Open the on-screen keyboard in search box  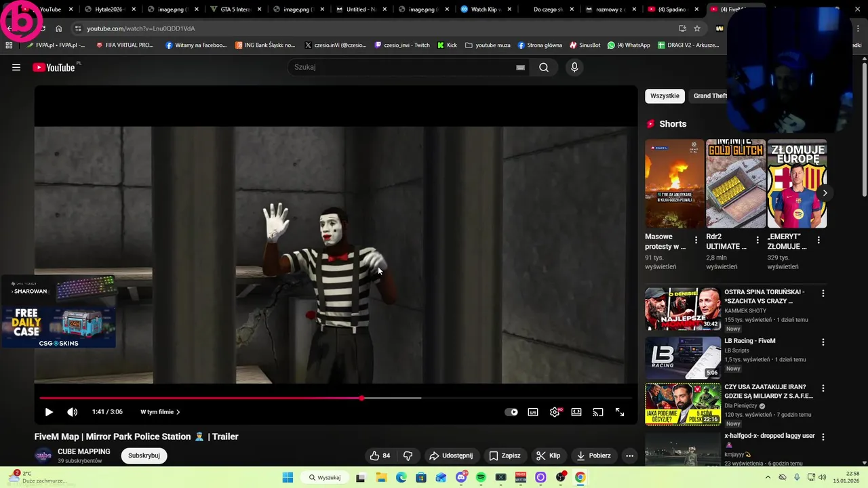pyautogui.click(x=520, y=67)
